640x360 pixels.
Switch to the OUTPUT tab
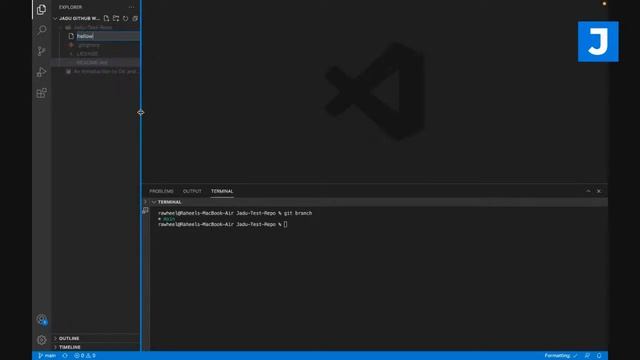click(x=192, y=191)
